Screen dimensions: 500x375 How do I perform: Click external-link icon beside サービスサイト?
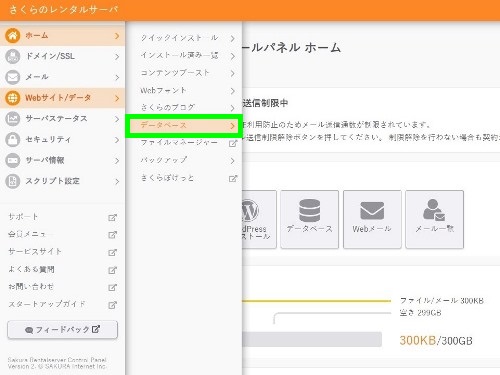113,252
